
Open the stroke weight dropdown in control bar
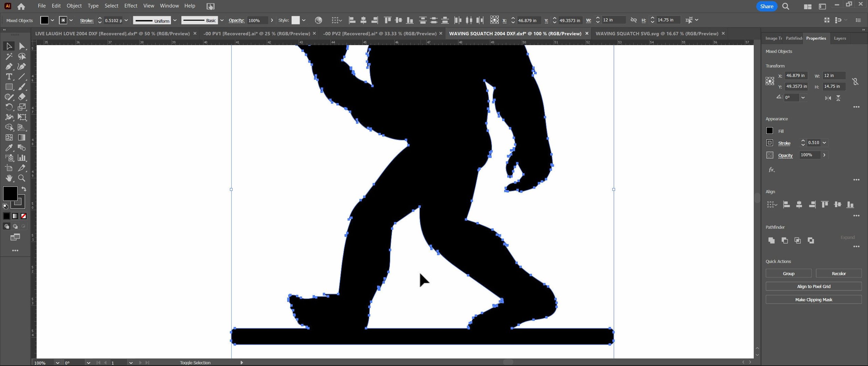(x=126, y=20)
